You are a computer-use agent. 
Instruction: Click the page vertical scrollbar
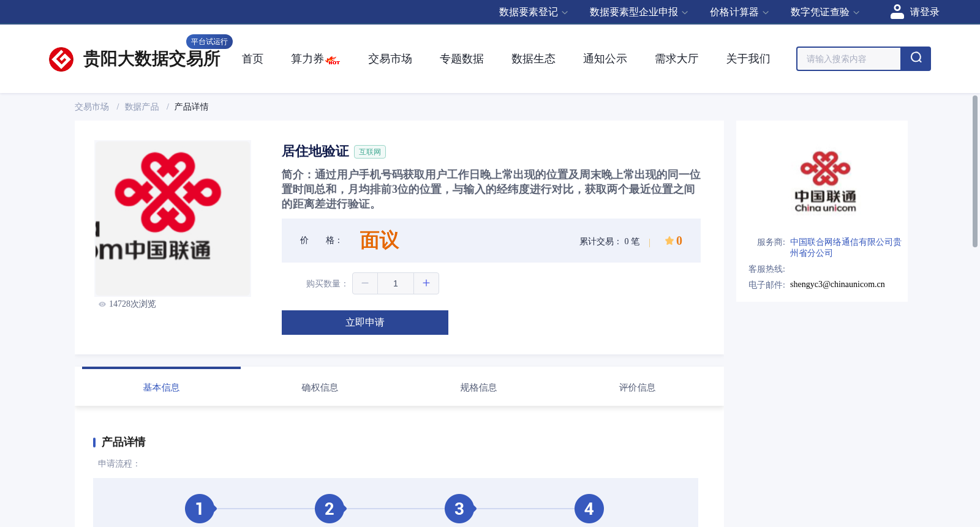[975, 171]
